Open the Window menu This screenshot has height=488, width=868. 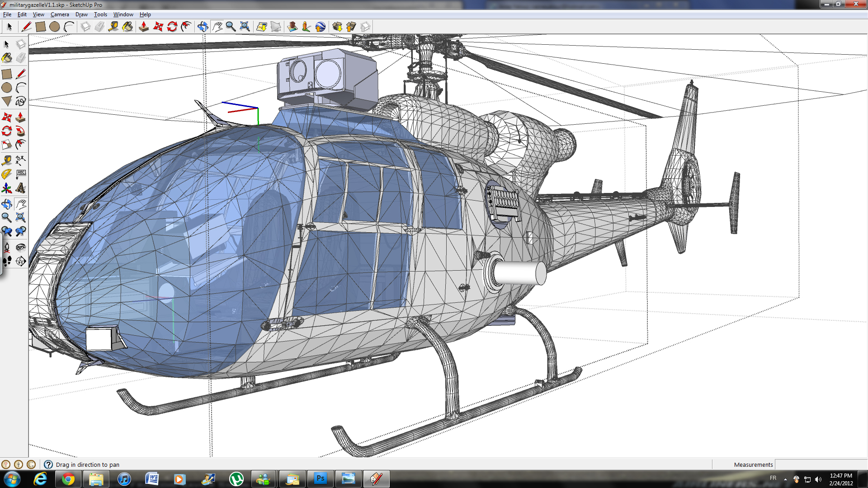point(123,14)
